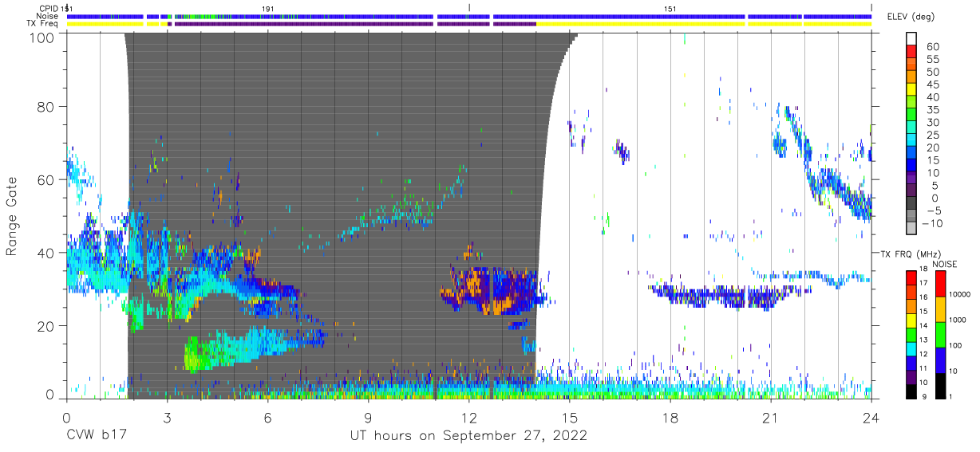
Task: Select the yellow 40–45 degree elevation swatch
Action: 912,90
